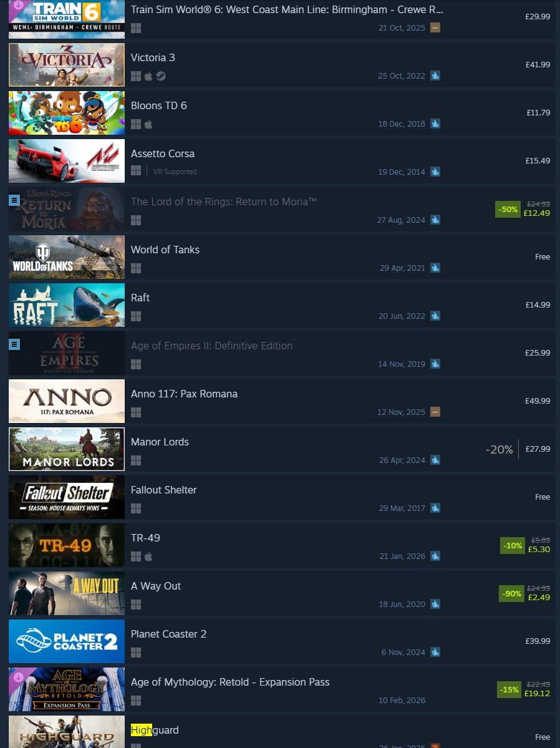Open the Manor Lords title link
This screenshot has height=748, width=560.
click(x=160, y=442)
